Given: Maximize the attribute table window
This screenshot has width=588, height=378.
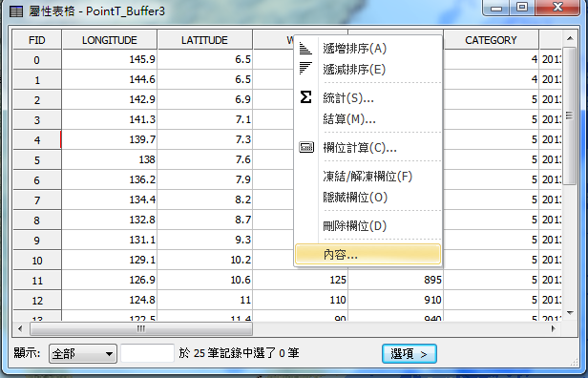Looking at the screenshot, I should 522,8.
